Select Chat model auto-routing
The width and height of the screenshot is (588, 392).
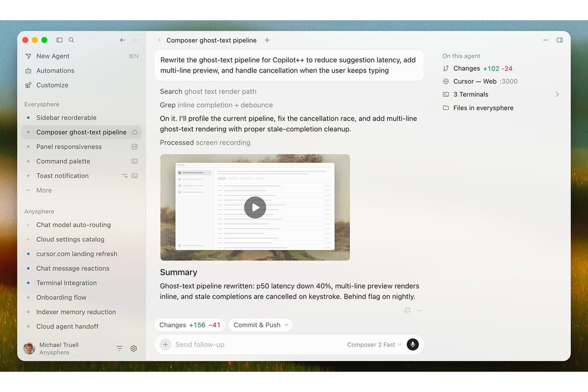point(81,225)
